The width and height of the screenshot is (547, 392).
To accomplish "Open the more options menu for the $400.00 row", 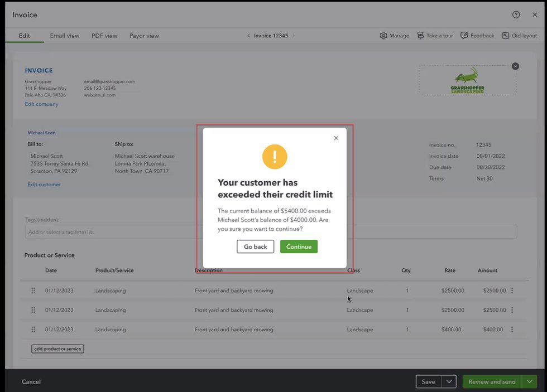I will tap(512, 330).
